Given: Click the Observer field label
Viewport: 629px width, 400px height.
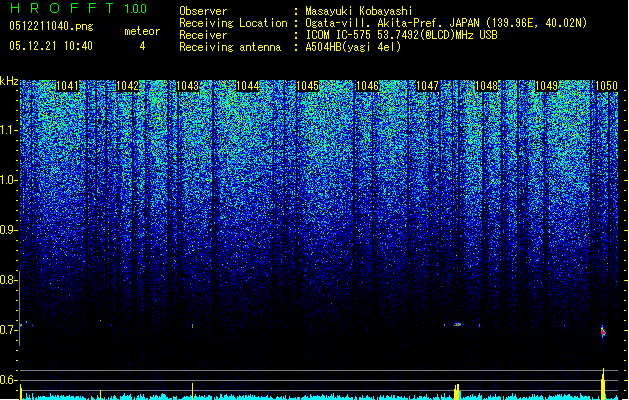Looking at the screenshot, I should pos(203,11).
